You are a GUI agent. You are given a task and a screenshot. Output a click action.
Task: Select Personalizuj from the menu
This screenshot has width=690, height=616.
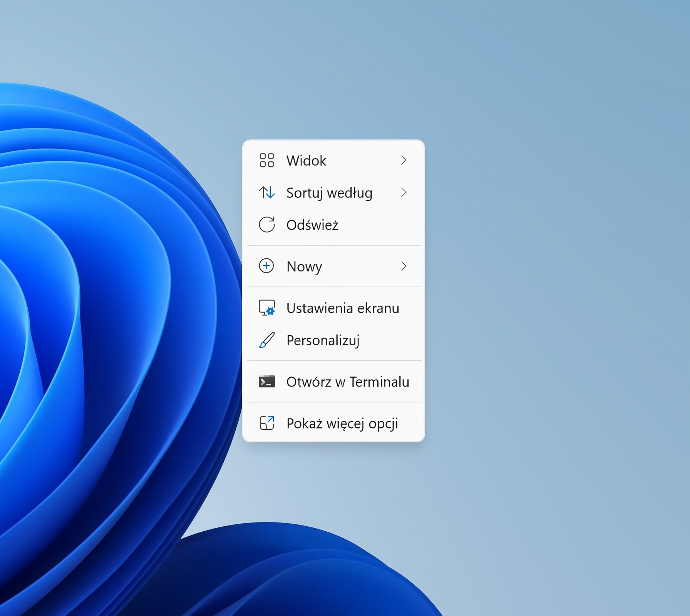point(323,340)
